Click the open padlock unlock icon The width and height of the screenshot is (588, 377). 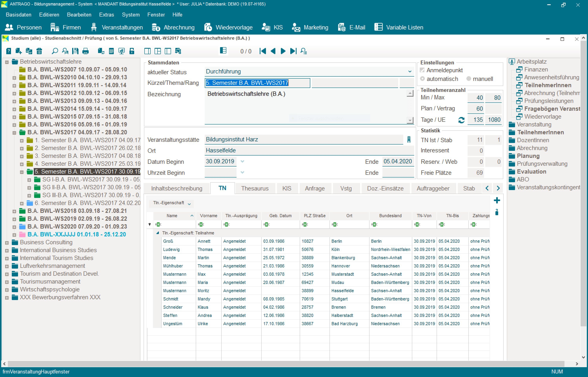click(x=132, y=51)
